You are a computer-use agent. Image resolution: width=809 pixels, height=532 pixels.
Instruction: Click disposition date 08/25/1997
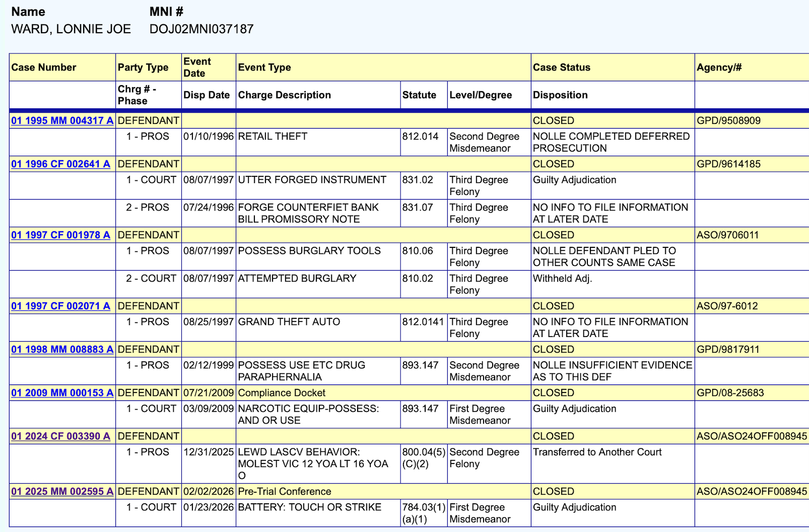click(209, 321)
